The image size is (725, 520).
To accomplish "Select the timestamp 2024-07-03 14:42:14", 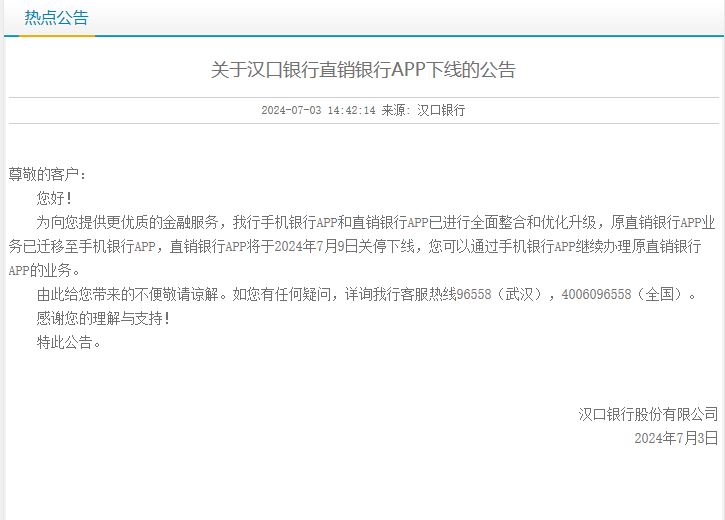I will pos(318,110).
